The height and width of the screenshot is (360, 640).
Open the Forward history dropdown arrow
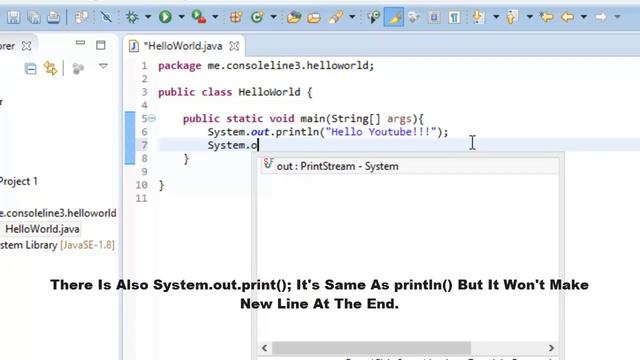click(617, 17)
